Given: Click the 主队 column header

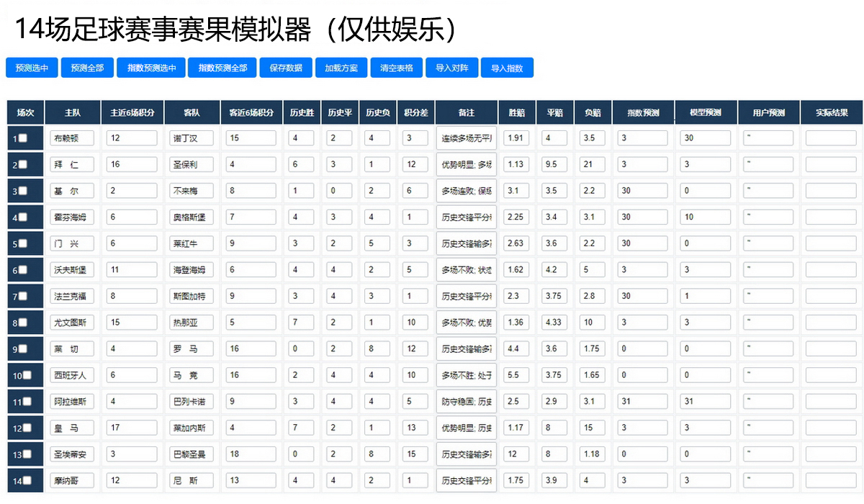Looking at the screenshot, I should pyautogui.click(x=73, y=113).
